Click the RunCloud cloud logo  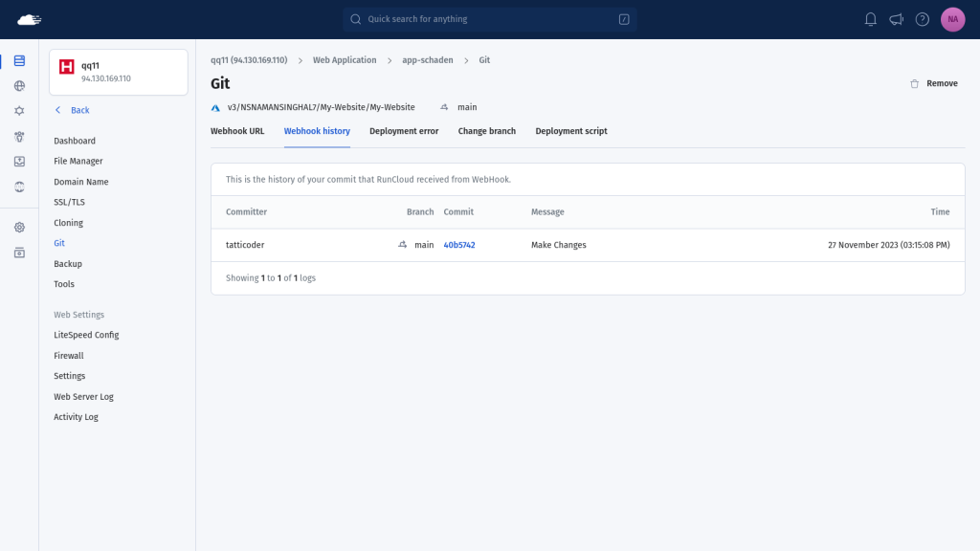(29, 20)
